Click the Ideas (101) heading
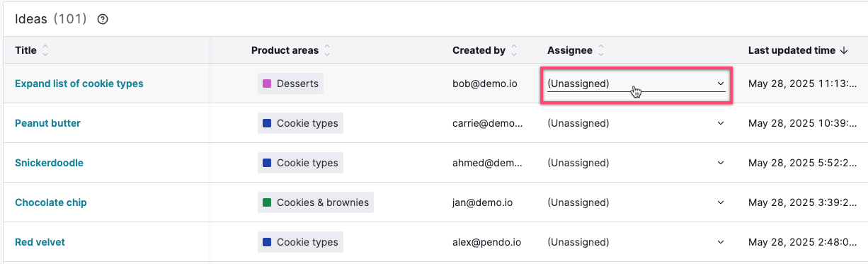Image resolution: width=868 pixels, height=264 pixels. click(51, 19)
